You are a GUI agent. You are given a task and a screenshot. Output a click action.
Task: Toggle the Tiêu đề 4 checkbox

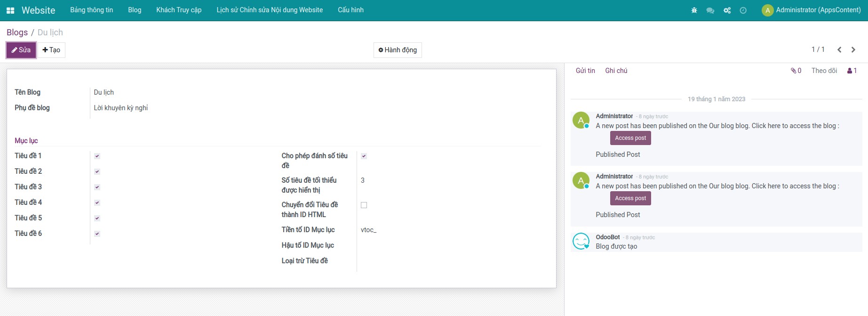click(97, 203)
